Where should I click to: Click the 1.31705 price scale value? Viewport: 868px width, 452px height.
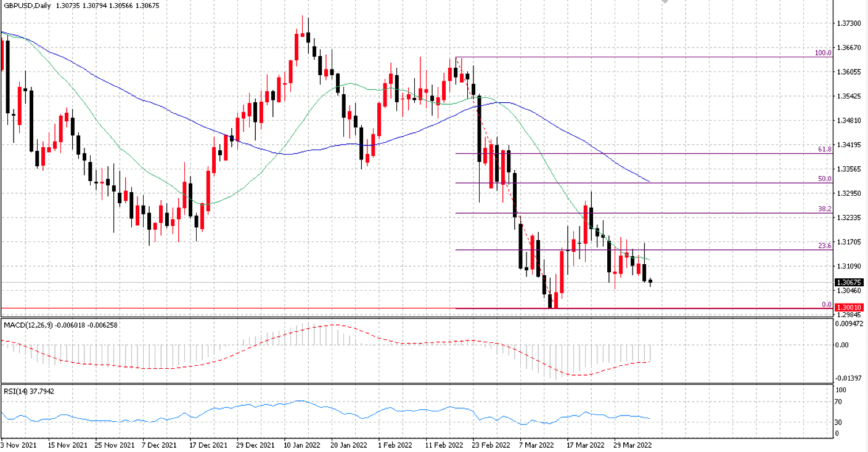pyautogui.click(x=850, y=242)
